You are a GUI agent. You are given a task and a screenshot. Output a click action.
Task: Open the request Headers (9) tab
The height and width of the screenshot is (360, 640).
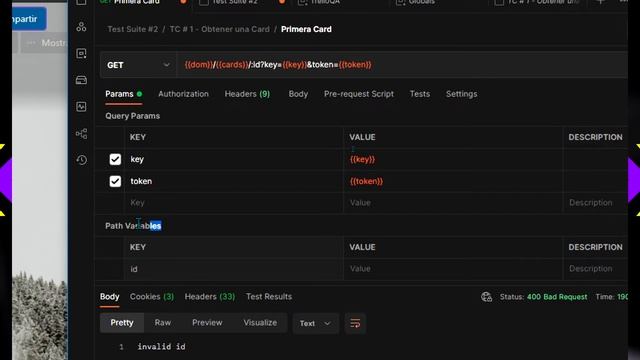247,94
